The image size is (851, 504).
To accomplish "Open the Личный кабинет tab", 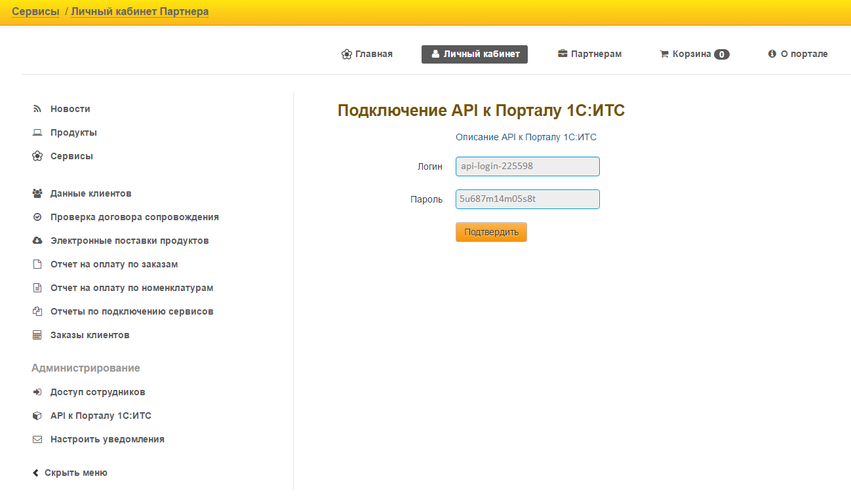I will tap(475, 54).
